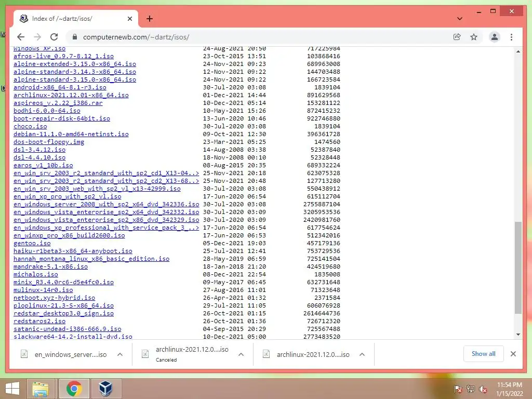
Task: Download afros-live_0.9.7-8.12_1.iso
Action: click(63, 56)
